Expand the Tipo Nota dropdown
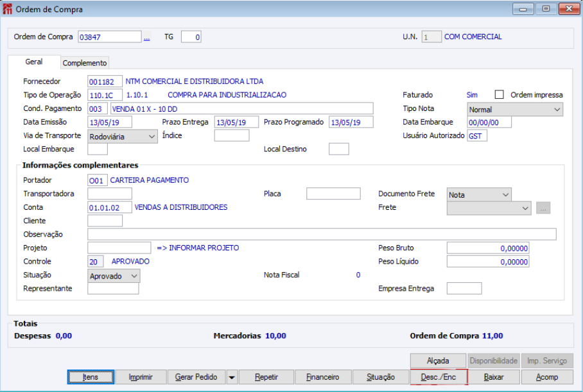Screen dimensions: 583x392 [x=514, y=110]
